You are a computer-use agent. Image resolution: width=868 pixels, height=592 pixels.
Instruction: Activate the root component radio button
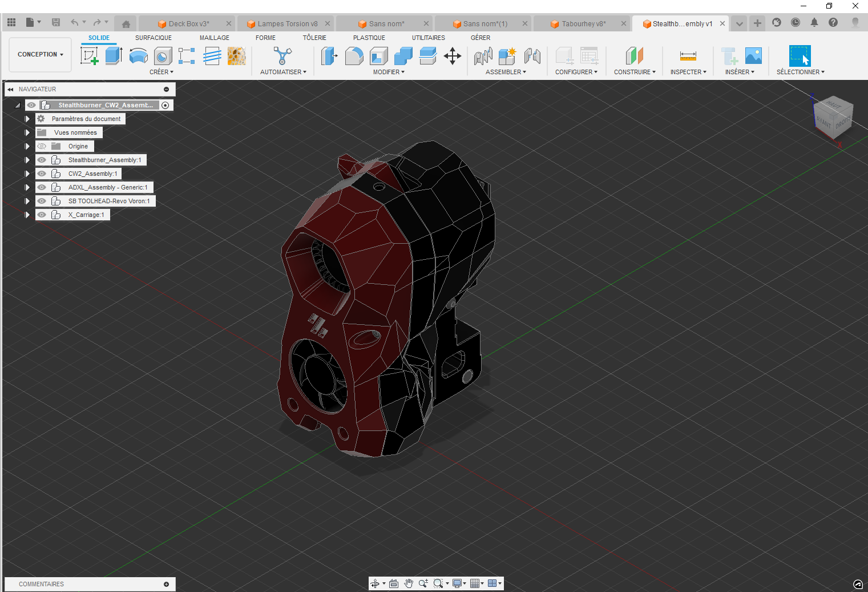click(165, 105)
